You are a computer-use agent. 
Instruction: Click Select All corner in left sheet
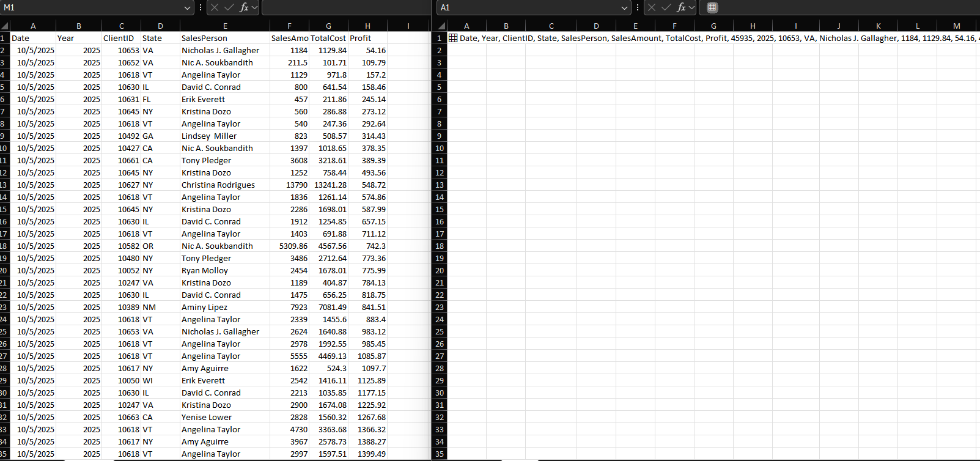[x=5, y=26]
